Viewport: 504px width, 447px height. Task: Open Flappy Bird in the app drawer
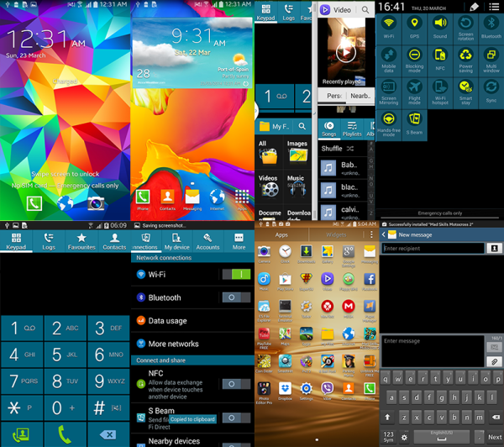pyautogui.click(x=349, y=279)
